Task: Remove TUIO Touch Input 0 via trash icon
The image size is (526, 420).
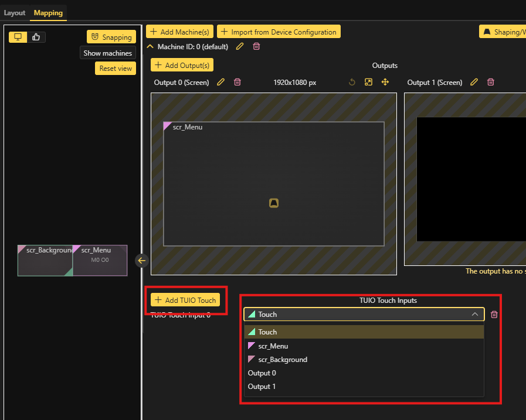Action: point(494,315)
